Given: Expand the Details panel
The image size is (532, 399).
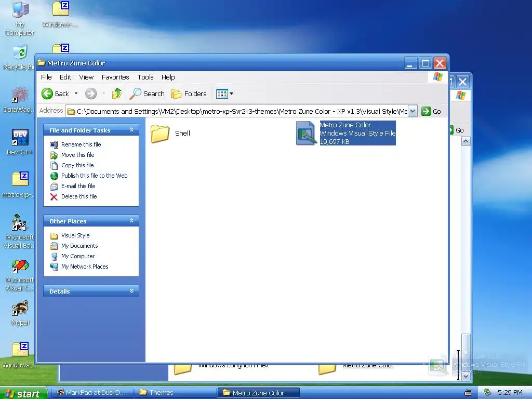Looking at the screenshot, I should (x=131, y=291).
